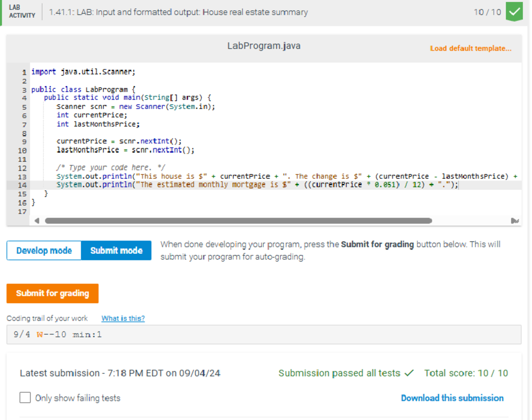The width and height of the screenshot is (532, 420).
Task: Click the green LAB ACTIVITY sidebar stripe
Action: pos(1,12)
